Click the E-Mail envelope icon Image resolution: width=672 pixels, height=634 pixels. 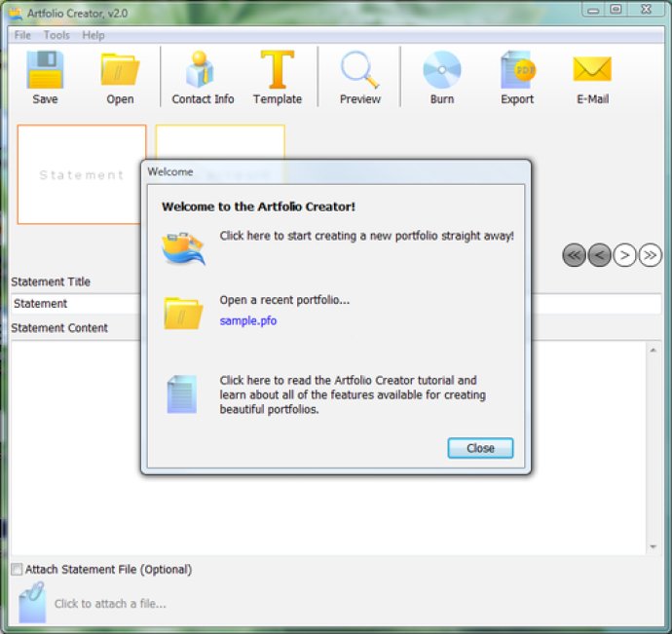592,69
